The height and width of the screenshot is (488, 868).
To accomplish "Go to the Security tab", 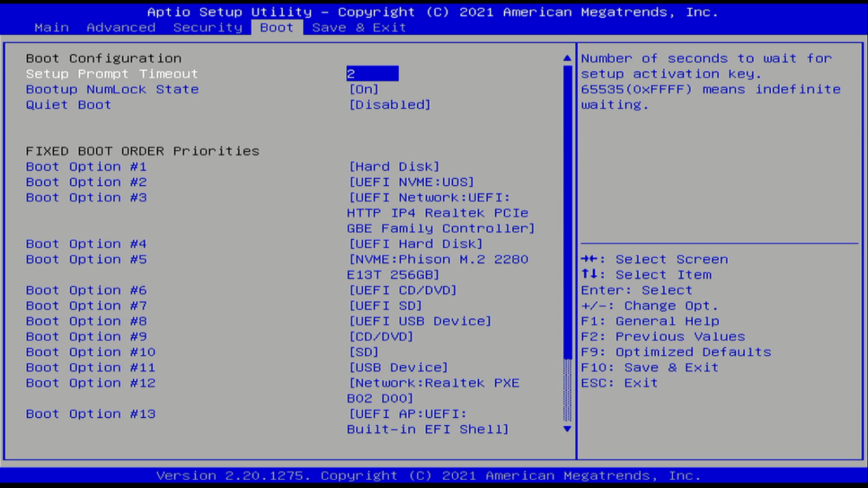I will [x=207, y=27].
